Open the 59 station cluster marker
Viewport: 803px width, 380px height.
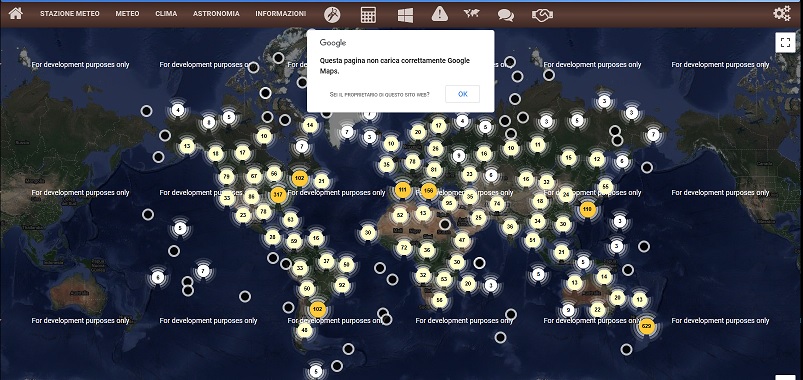[294, 241]
